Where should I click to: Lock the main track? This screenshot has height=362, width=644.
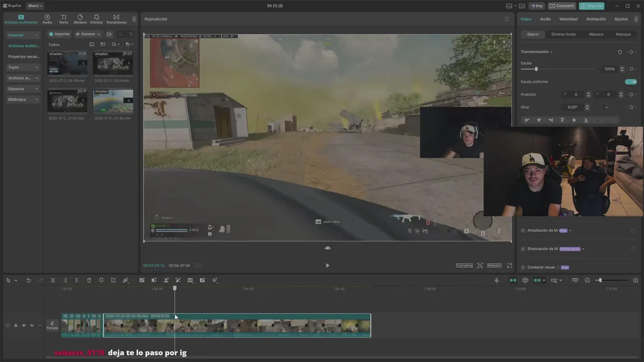16,325
